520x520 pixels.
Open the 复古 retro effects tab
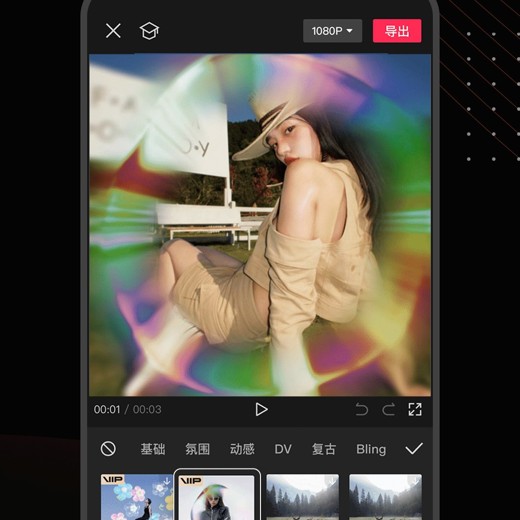(x=323, y=449)
